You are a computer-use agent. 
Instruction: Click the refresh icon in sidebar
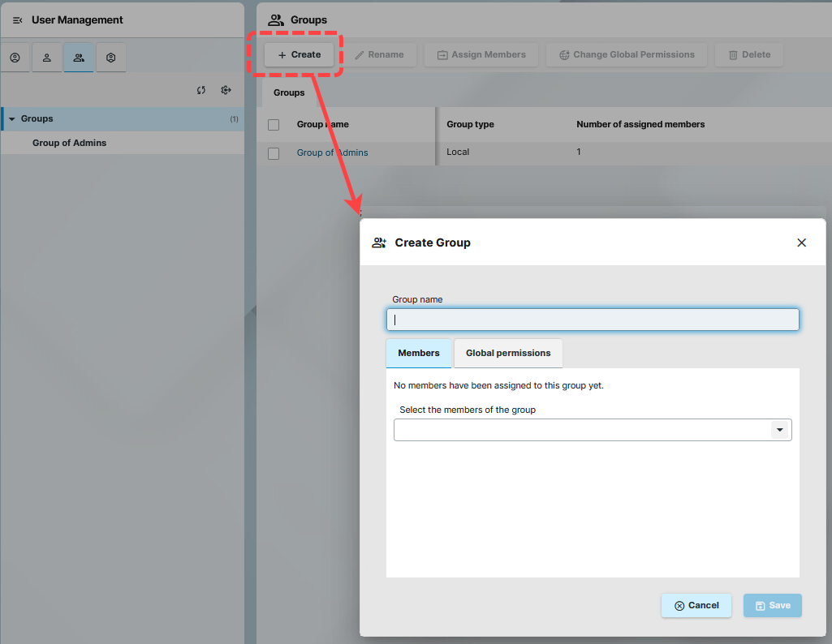[201, 90]
